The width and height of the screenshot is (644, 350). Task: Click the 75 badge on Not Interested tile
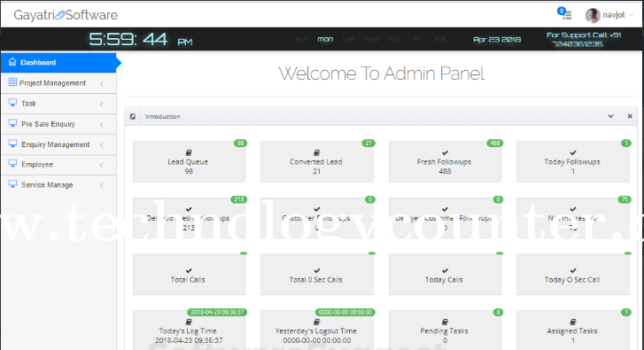pos(625,199)
